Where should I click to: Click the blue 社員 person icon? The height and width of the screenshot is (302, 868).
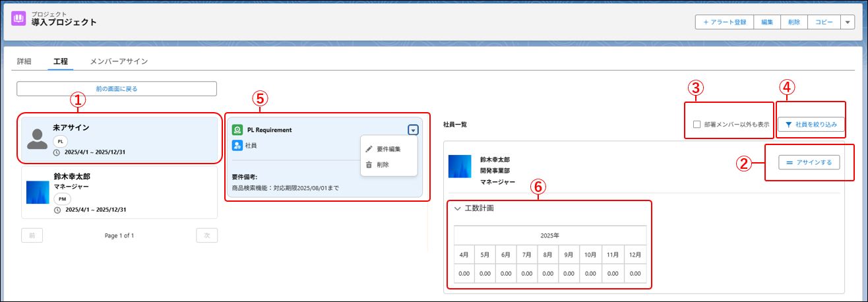click(237, 145)
